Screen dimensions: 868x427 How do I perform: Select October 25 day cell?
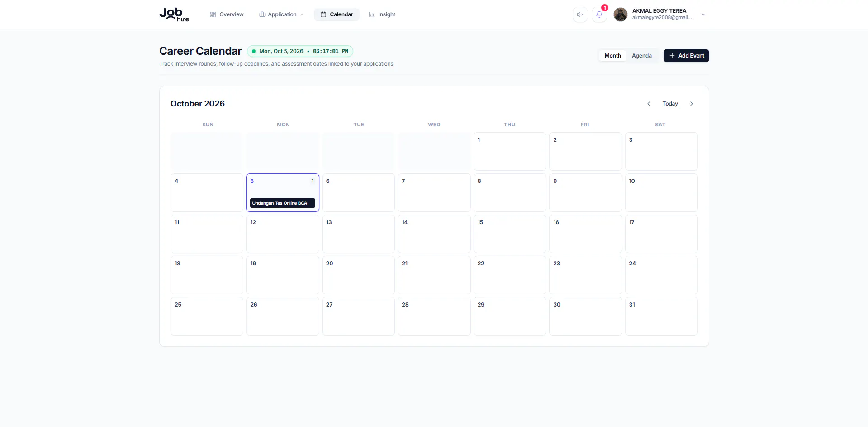[x=207, y=316]
